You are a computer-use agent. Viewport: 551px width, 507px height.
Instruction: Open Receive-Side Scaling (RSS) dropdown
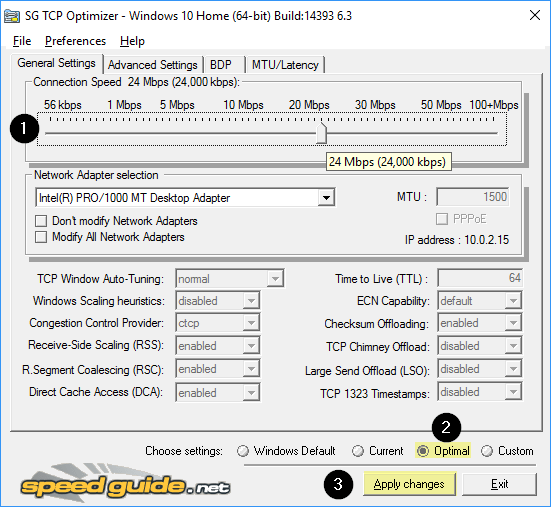(251, 346)
